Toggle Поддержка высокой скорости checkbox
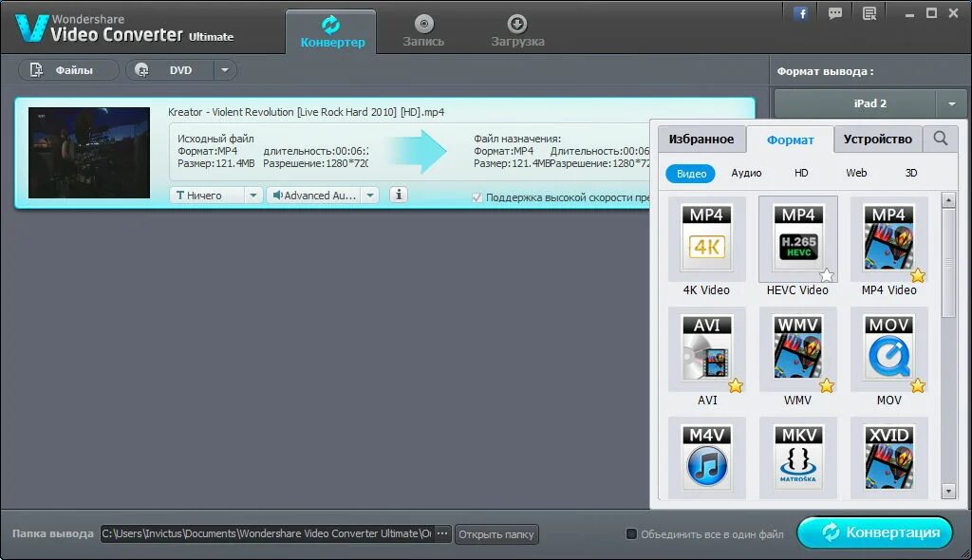 tap(477, 197)
